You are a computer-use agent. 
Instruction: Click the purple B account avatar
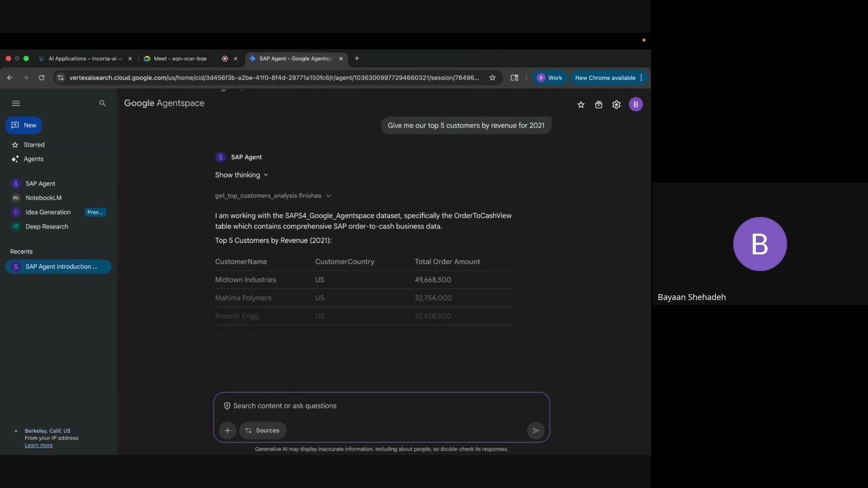tap(636, 105)
